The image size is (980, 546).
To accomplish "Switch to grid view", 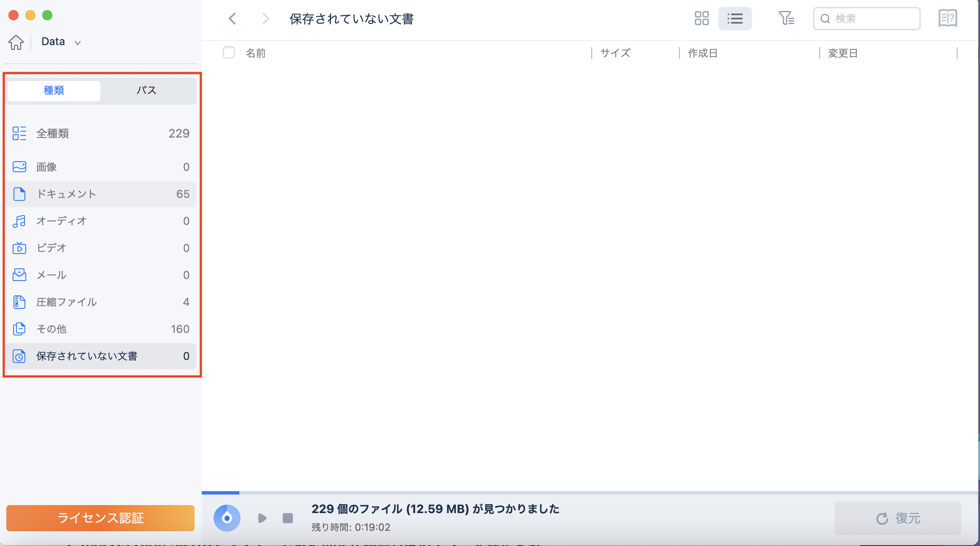I will click(702, 18).
